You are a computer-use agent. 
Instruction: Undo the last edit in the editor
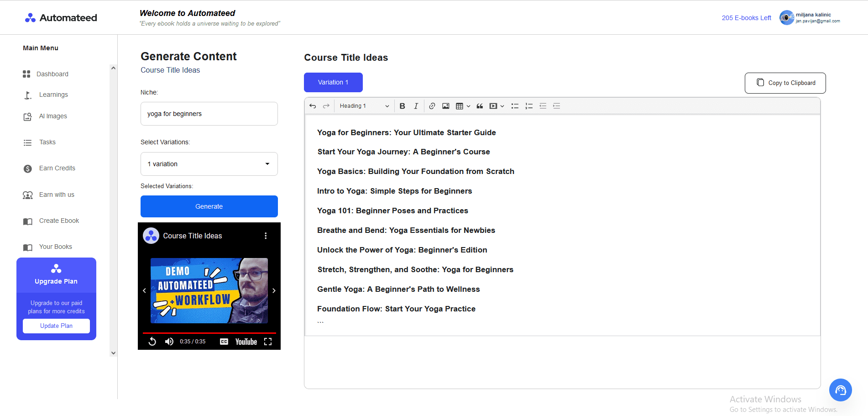coord(313,105)
